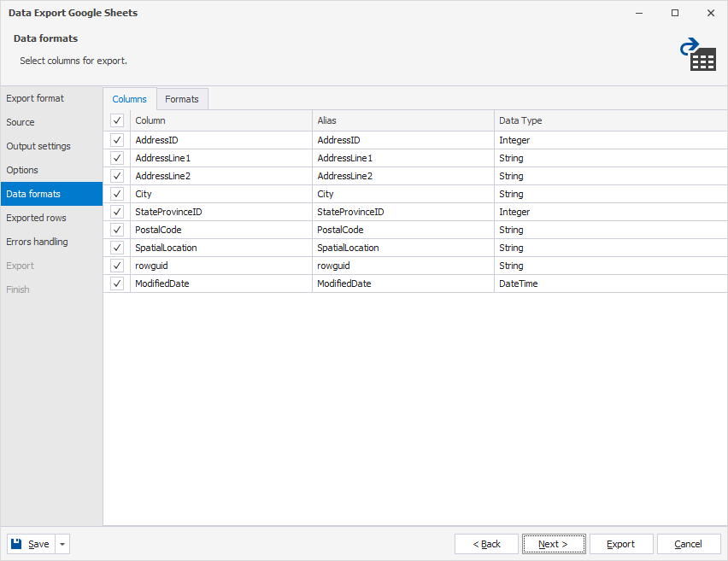Screen dimensions: 728x561
Task: Uncheck the StateProvinceID column checkbox
Action: point(117,212)
